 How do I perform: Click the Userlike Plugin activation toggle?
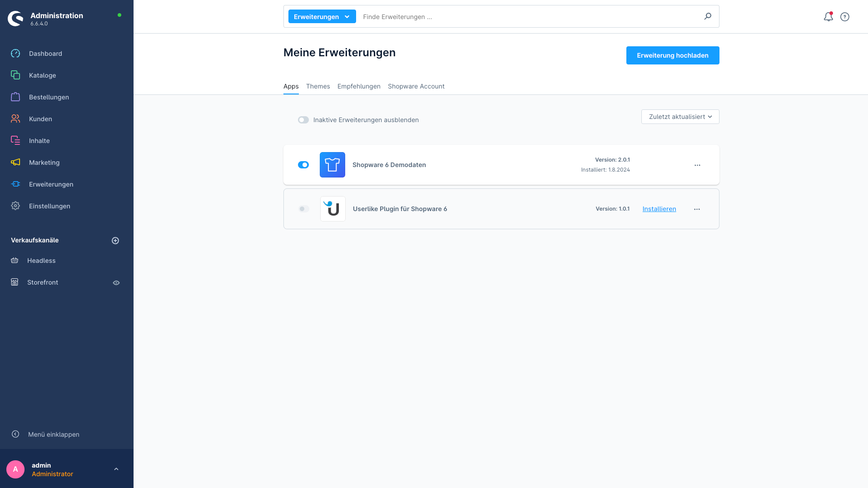point(304,209)
